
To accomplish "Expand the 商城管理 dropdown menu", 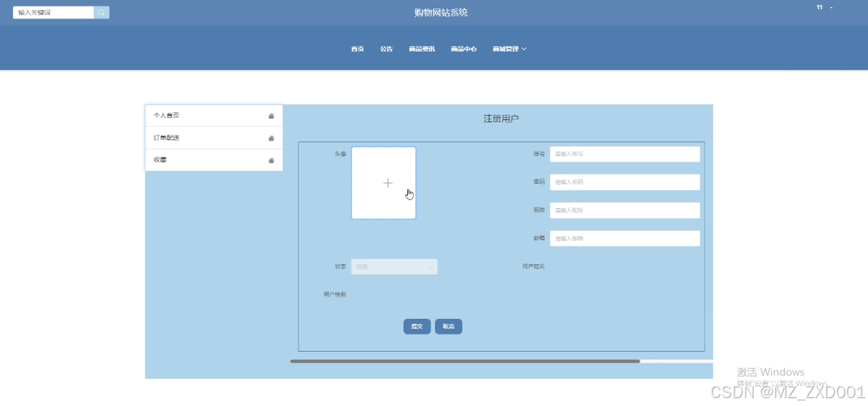I will 509,49.
